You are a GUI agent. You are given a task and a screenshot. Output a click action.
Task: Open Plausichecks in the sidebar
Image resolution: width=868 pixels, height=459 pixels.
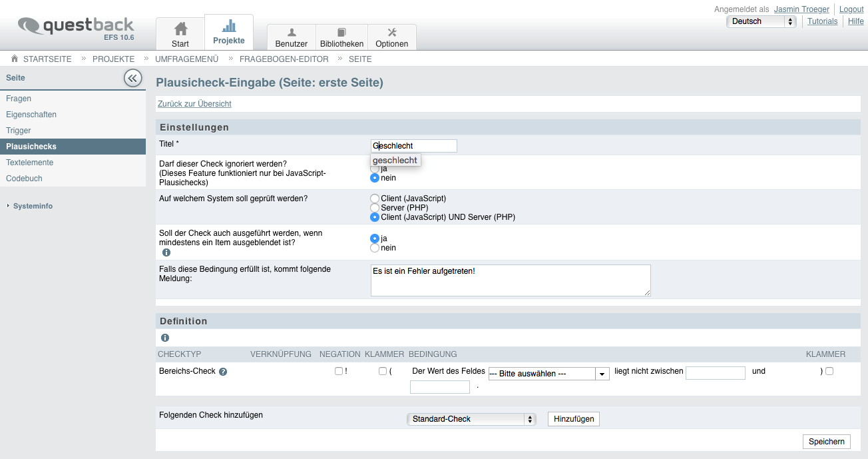tap(73, 147)
